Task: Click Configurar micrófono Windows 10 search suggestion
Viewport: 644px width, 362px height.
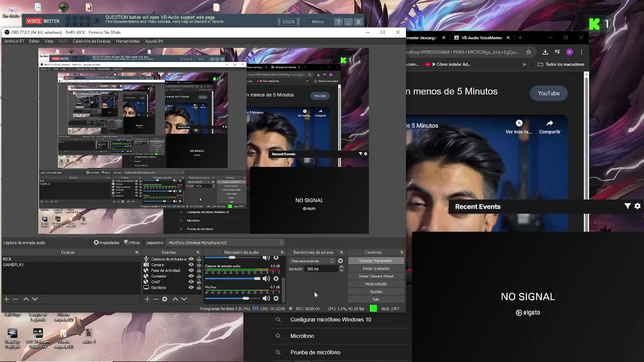Action: (331, 320)
